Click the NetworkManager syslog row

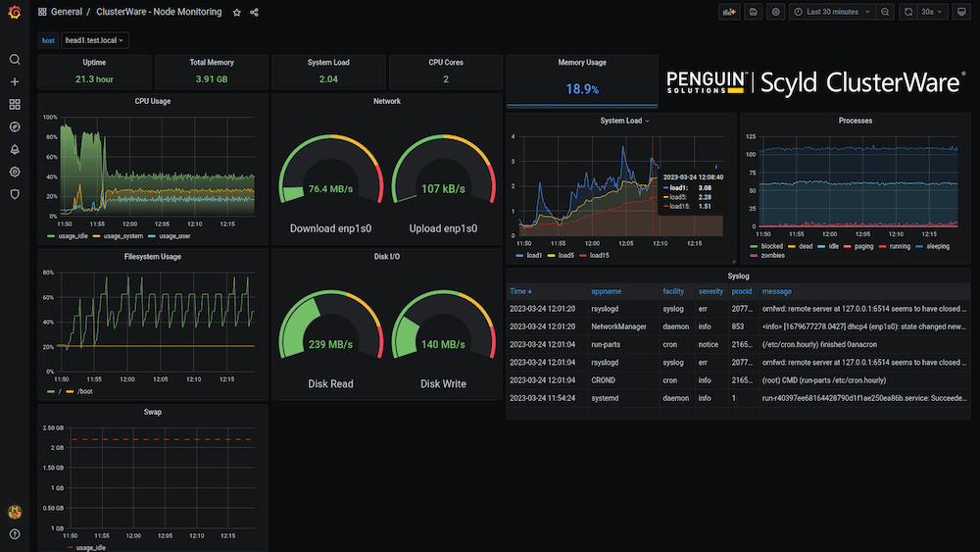tap(738, 326)
